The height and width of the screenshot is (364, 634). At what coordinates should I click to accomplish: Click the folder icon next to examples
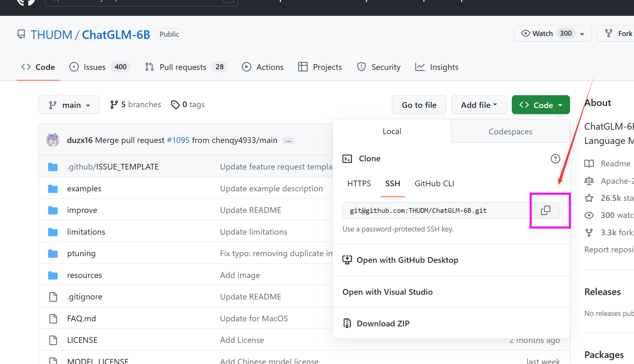point(53,189)
